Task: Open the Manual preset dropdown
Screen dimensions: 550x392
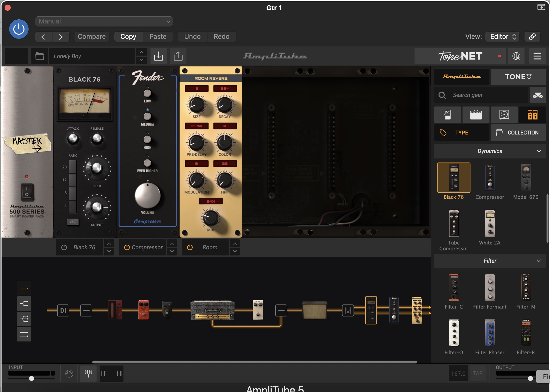Action: point(104,21)
